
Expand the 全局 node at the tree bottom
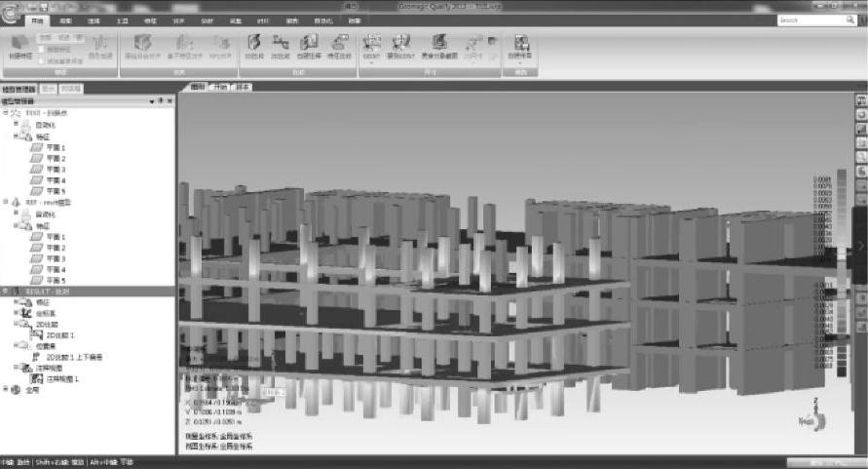(6, 390)
